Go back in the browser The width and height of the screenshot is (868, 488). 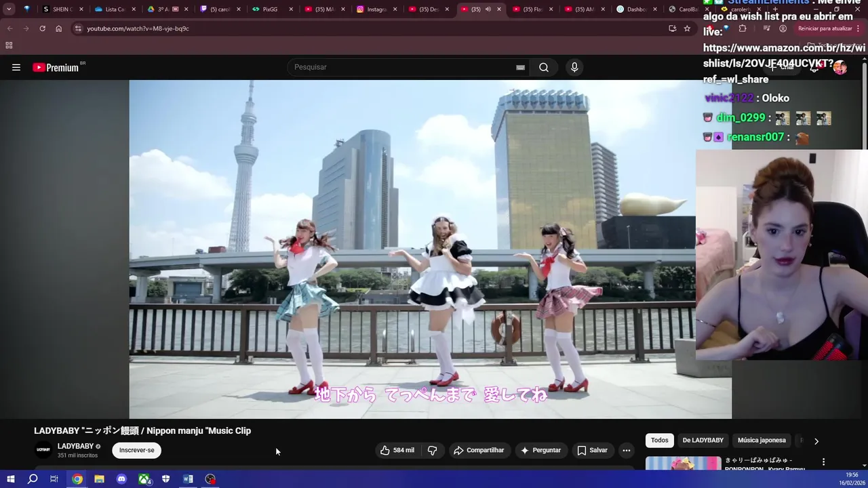(9, 28)
